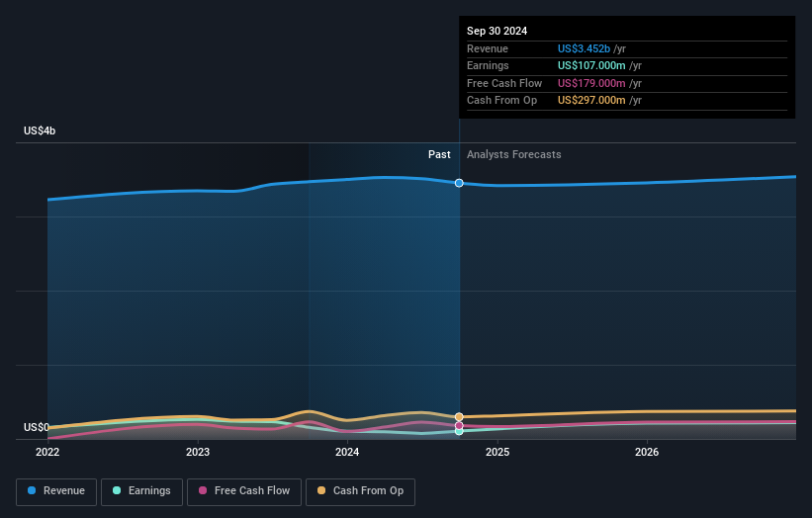
Task: Click the US$4b y-axis label
Action: pyautogui.click(x=40, y=130)
